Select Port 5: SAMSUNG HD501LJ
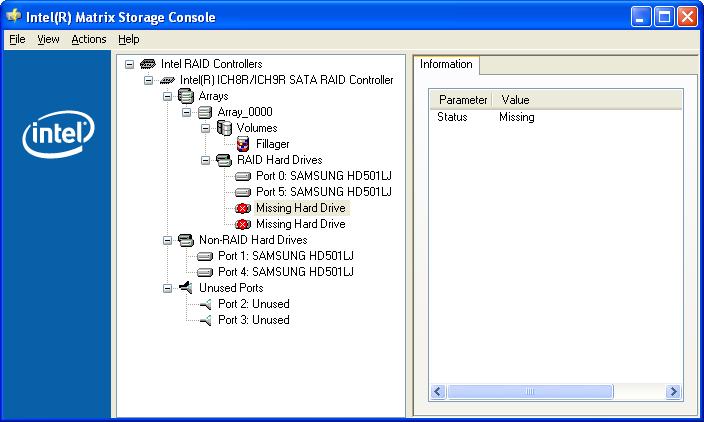Screen dimensions: 704x422 tap(324, 192)
